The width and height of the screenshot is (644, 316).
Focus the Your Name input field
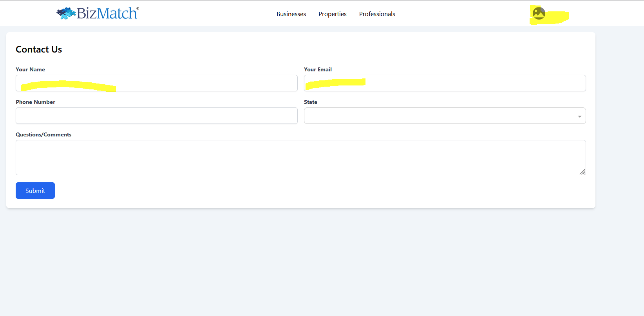[x=157, y=83]
